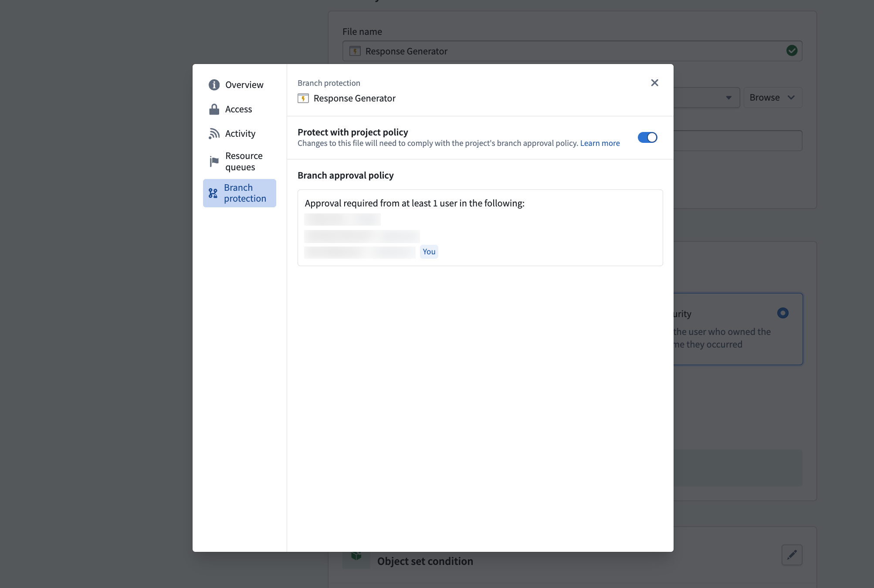Click the Object set condition cube icon
This screenshot has width=874, height=588.
[356, 557]
